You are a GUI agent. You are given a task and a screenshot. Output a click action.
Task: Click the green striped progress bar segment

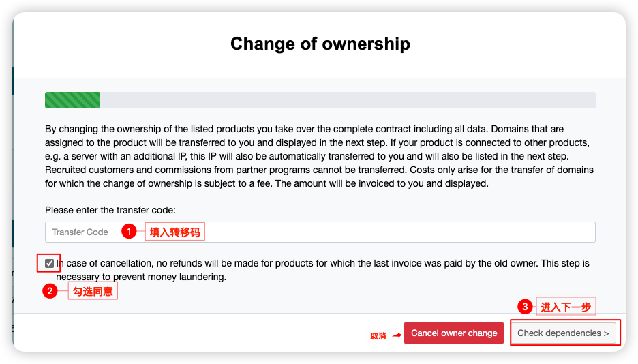72,100
